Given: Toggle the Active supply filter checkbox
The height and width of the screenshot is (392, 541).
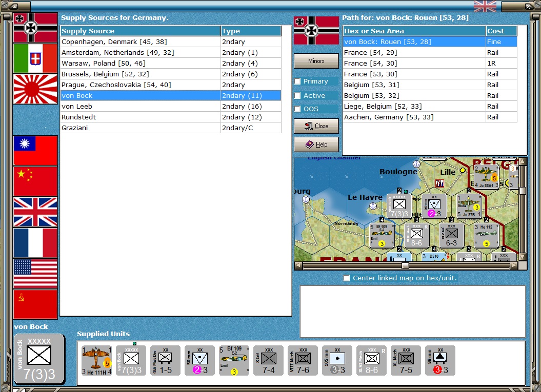Looking at the screenshot, I should click(298, 96).
